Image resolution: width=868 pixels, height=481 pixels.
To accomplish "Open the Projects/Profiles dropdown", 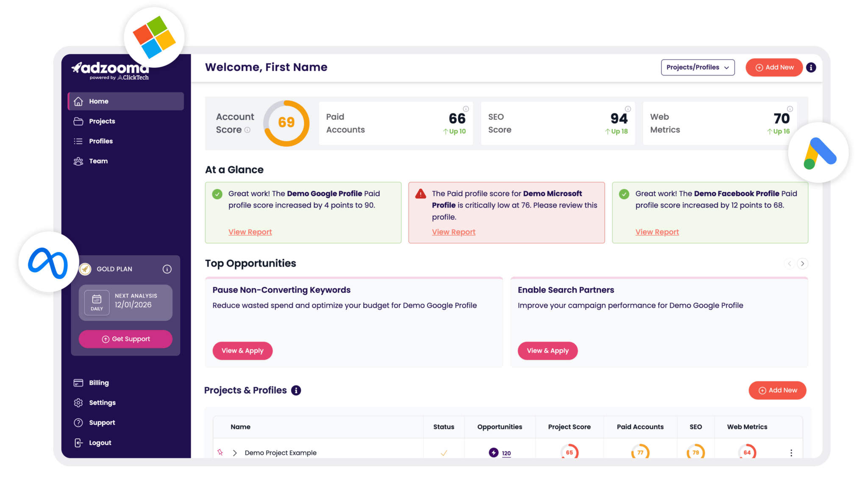I will [697, 67].
